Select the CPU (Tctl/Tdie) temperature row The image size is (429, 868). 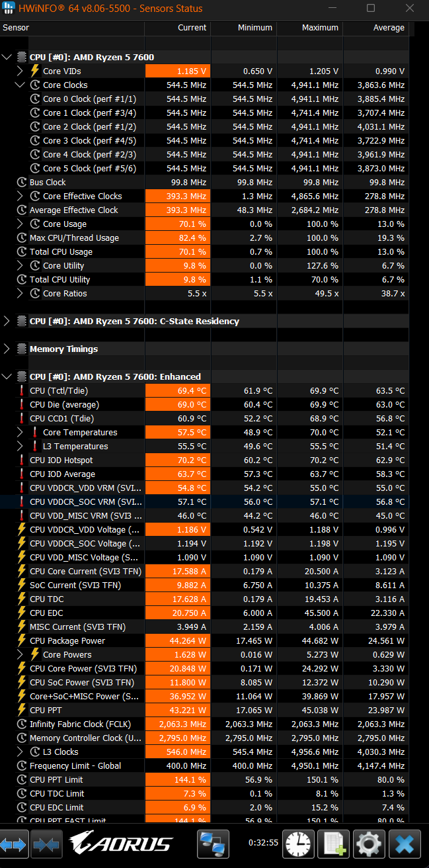(x=204, y=390)
